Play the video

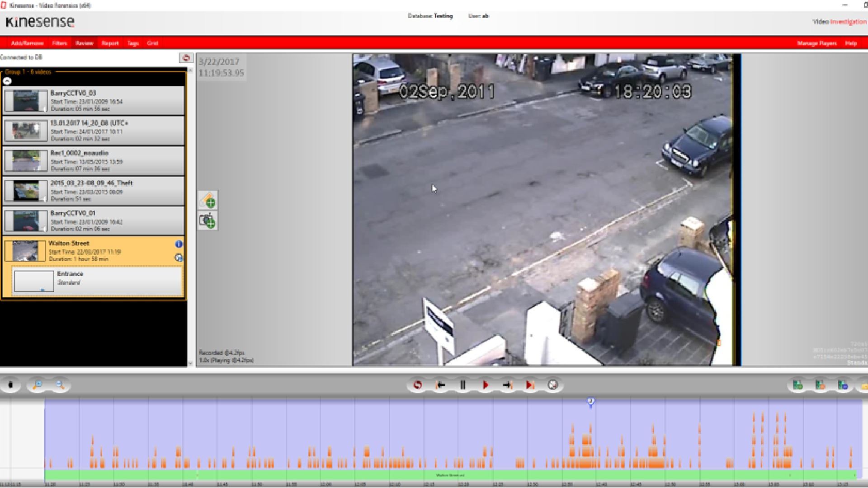pyautogui.click(x=486, y=385)
